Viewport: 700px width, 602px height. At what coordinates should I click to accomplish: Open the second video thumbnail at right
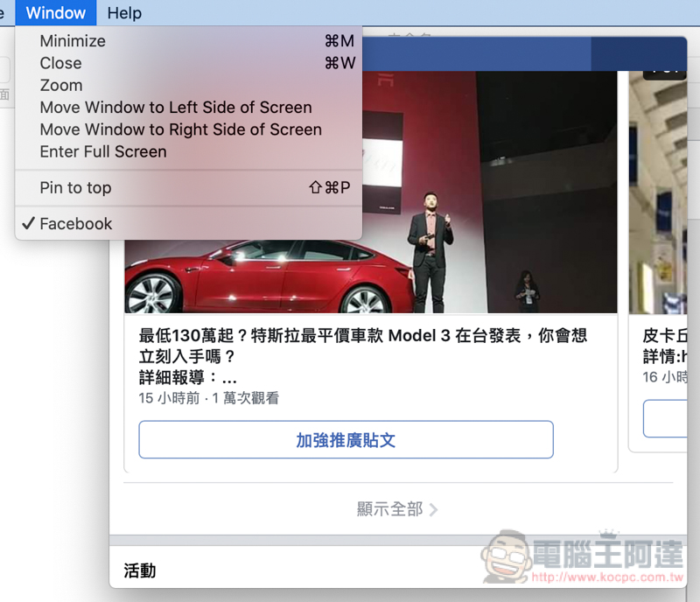point(658,192)
